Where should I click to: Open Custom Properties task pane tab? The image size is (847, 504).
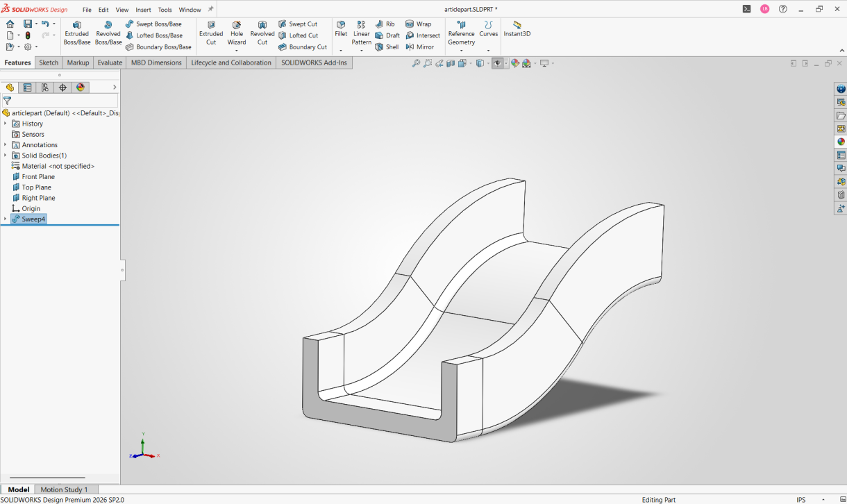(841, 155)
